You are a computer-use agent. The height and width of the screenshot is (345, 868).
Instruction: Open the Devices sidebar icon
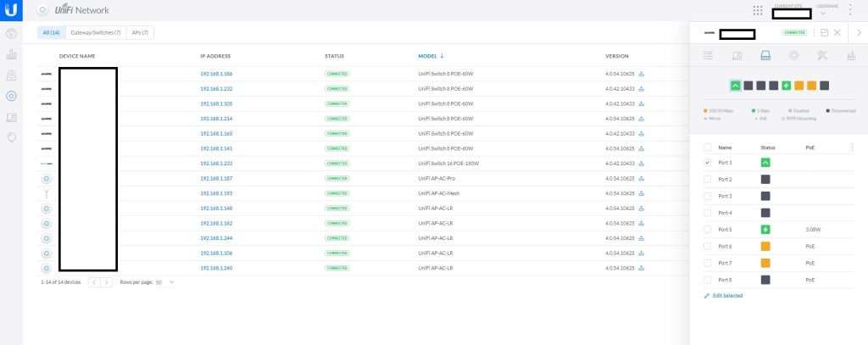click(x=11, y=96)
